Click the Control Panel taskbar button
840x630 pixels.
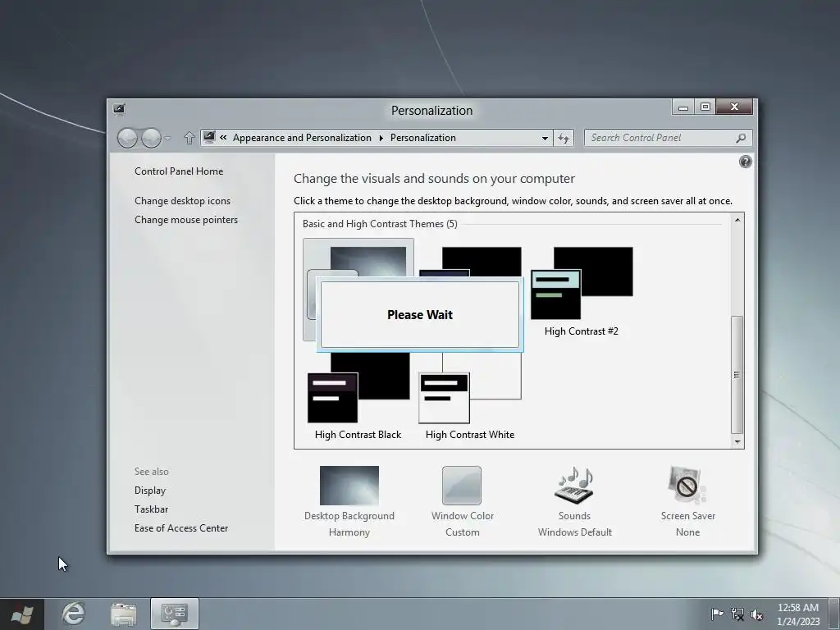click(x=175, y=614)
